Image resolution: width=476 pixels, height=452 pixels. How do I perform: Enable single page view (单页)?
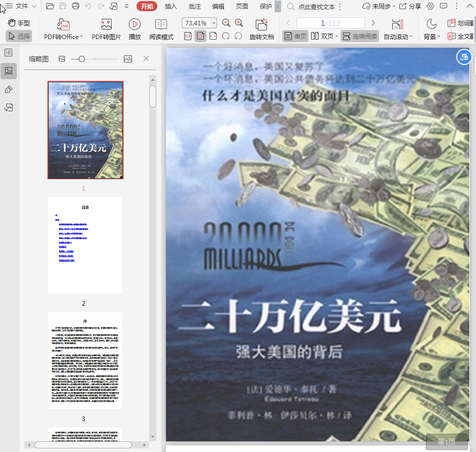point(295,36)
